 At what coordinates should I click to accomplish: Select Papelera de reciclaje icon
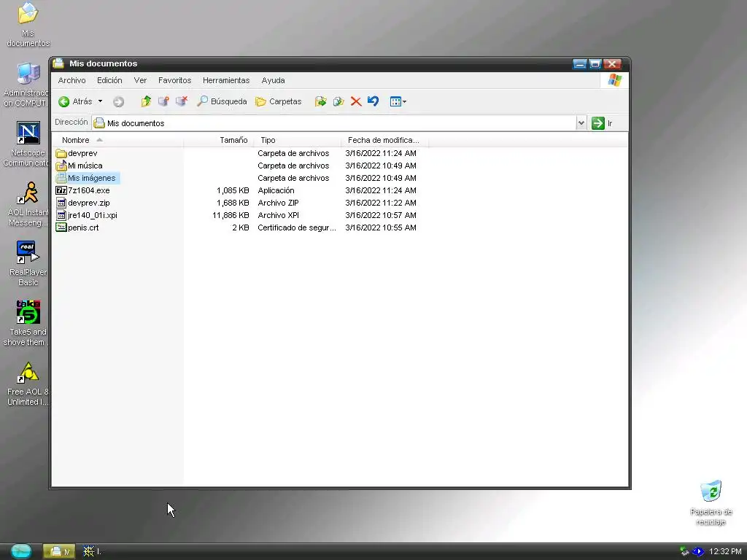pos(711,503)
